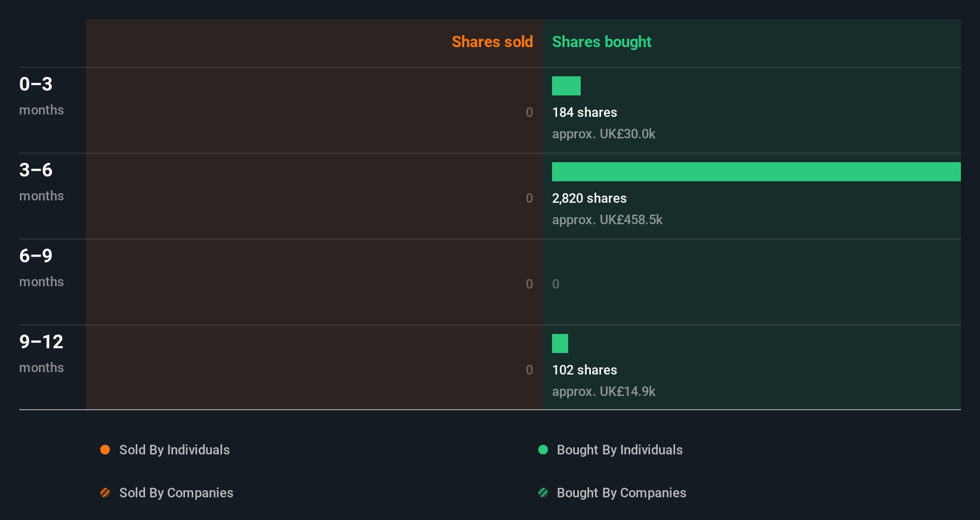Click approx. UK£14.9k amount
This screenshot has height=520, width=980.
click(x=603, y=391)
